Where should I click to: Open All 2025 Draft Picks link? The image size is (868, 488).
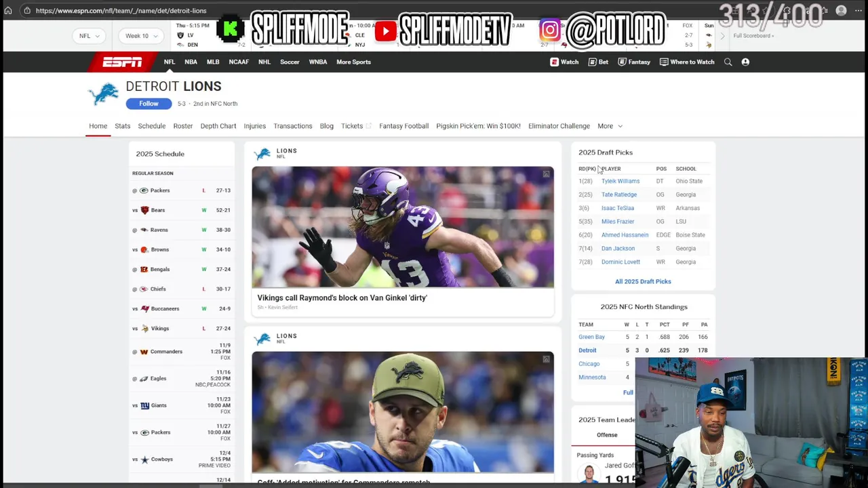click(x=643, y=281)
